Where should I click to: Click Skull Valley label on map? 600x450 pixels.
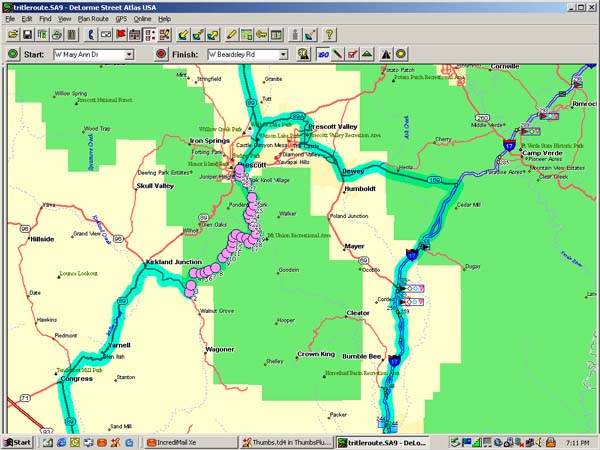pyautogui.click(x=155, y=186)
